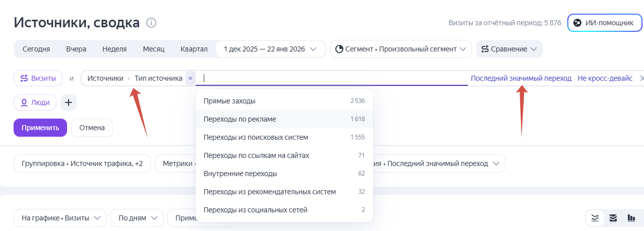
Task: Open Группировка • Источник трафика dropdown
Action: tap(82, 163)
